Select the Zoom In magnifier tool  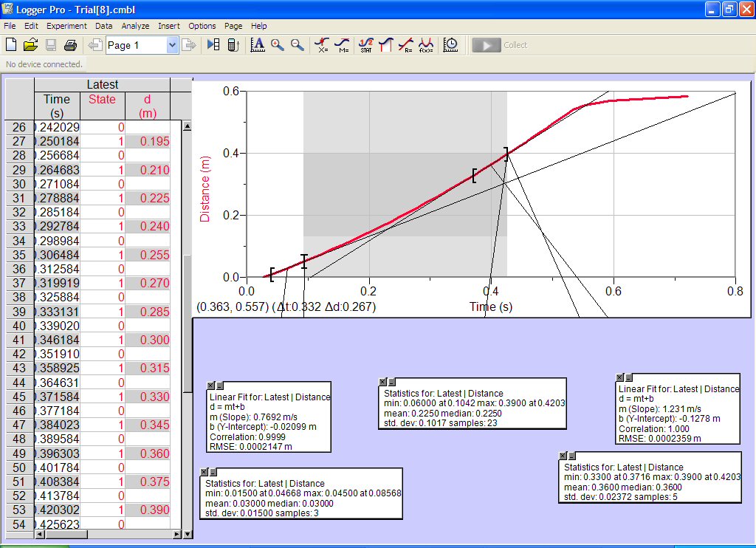pyautogui.click(x=278, y=45)
